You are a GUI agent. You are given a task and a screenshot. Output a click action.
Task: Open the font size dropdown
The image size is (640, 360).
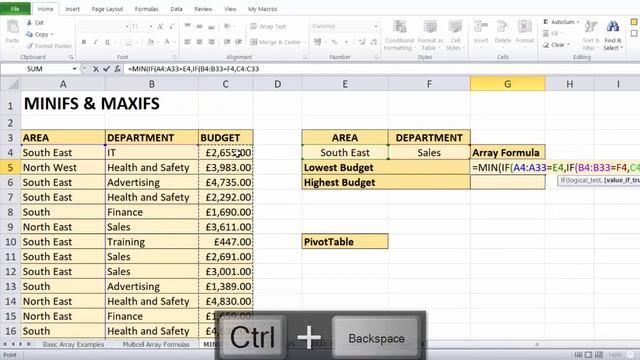click(x=151, y=27)
